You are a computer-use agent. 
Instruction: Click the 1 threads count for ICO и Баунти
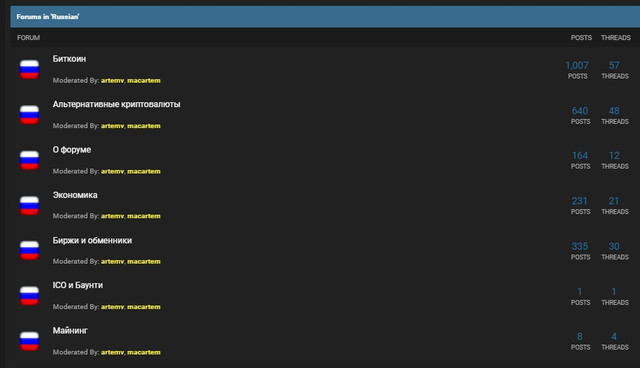pyautogui.click(x=613, y=292)
